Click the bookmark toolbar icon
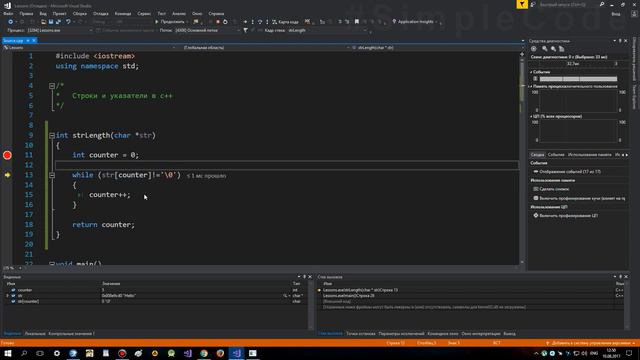The width and height of the screenshot is (640, 360). pyautogui.click(x=357, y=22)
